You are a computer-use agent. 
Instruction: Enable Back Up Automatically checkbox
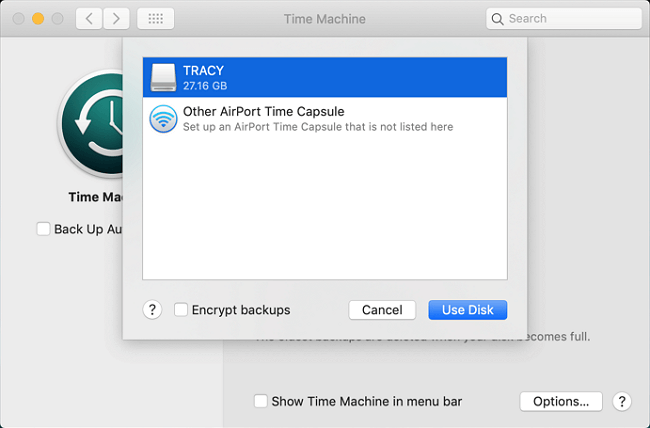tap(43, 229)
